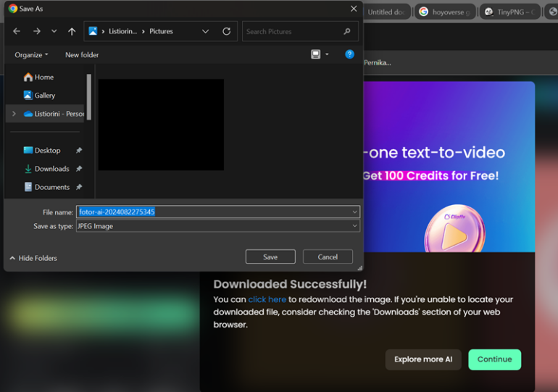Change the view layout icon
558x392 pixels.
316,54
